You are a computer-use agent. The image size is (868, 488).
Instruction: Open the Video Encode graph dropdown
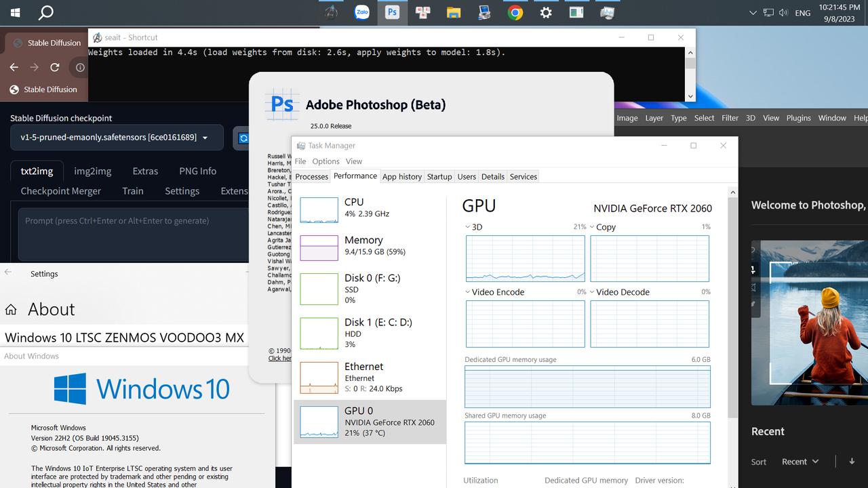tap(468, 292)
